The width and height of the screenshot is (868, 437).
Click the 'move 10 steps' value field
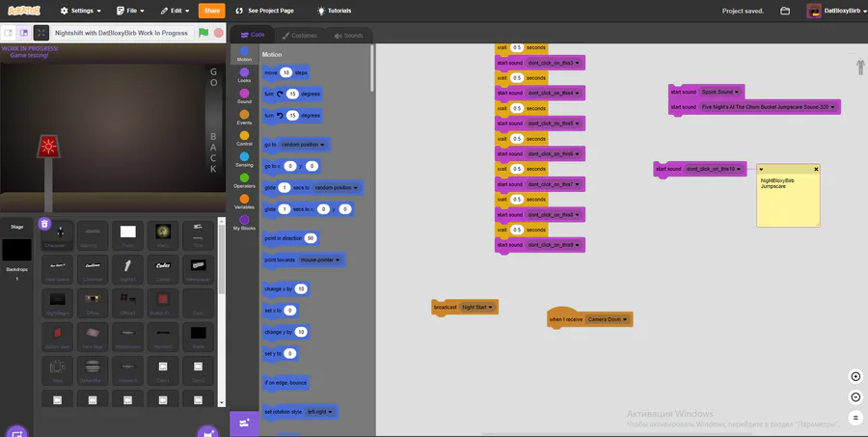[285, 72]
